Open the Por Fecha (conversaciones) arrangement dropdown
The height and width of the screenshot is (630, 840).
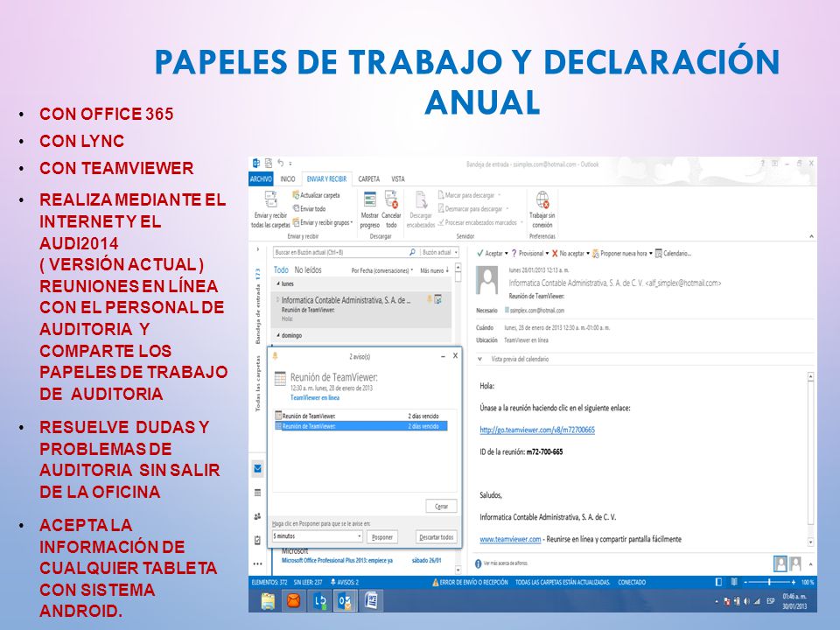tap(382, 270)
